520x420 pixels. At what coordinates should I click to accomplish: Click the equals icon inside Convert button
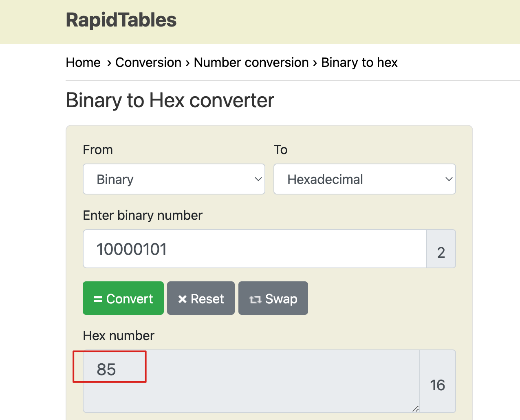[98, 298]
